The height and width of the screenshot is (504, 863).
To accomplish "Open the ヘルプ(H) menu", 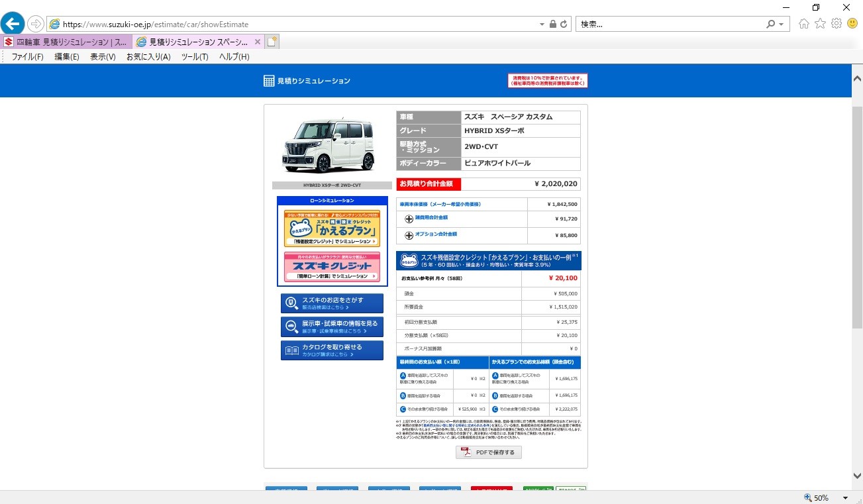I will tap(234, 57).
